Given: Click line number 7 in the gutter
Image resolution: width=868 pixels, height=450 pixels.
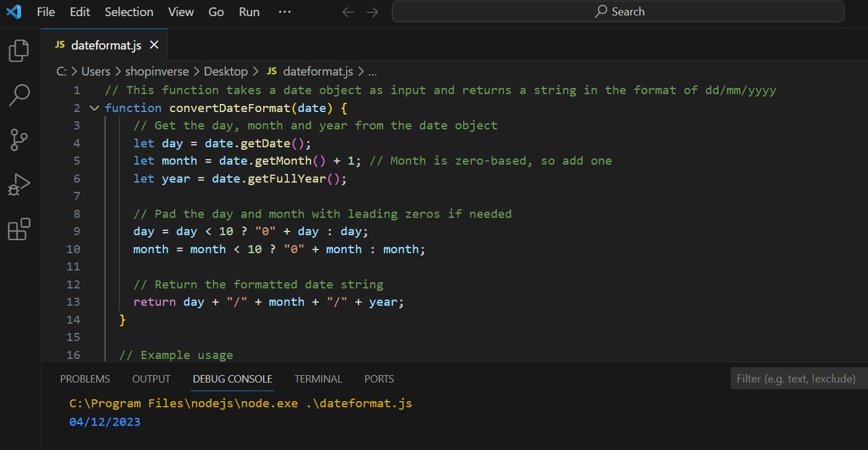Looking at the screenshot, I should coord(77,196).
